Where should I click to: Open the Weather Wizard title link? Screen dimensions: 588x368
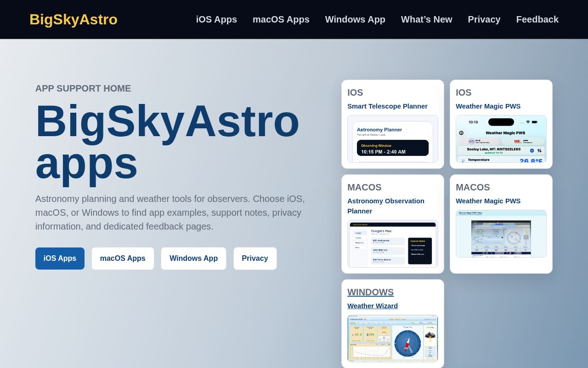point(373,306)
